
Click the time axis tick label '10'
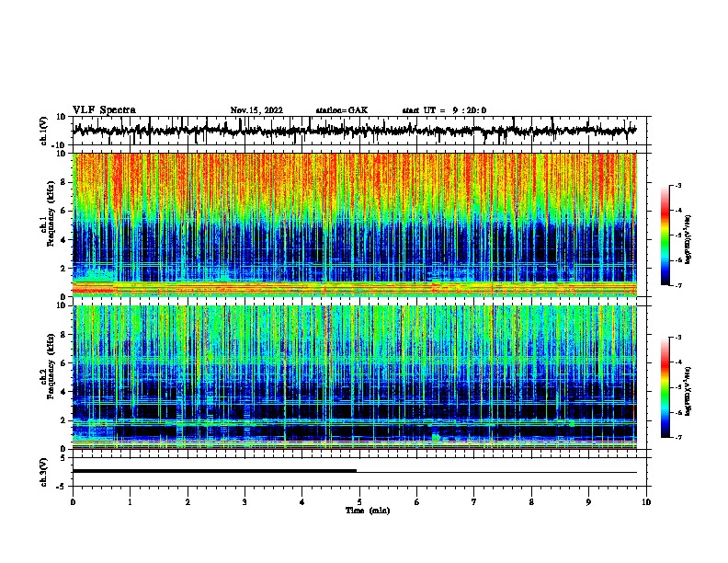pos(646,501)
